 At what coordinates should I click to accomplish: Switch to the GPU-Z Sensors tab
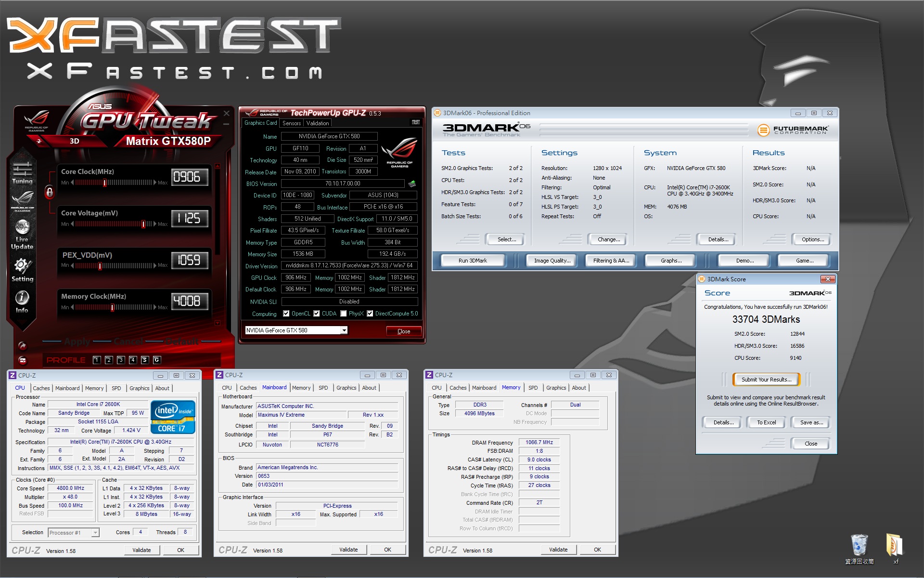pos(292,123)
